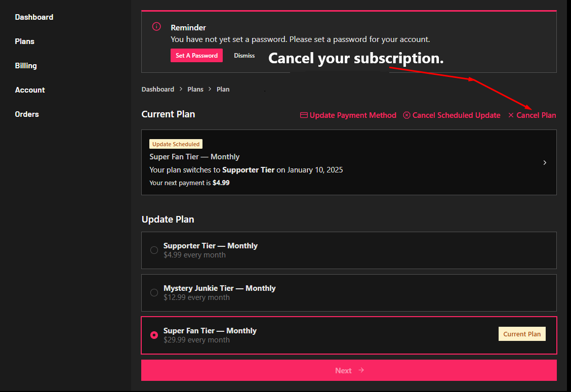The width and height of the screenshot is (571, 392).
Task: Click the X icon beside Cancel Plan
Action: click(x=511, y=115)
